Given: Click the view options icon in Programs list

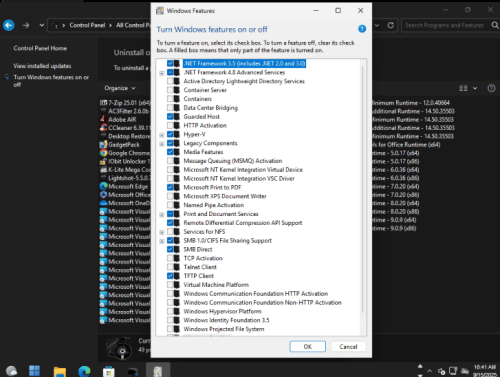Looking at the screenshot, I should tap(463, 88).
